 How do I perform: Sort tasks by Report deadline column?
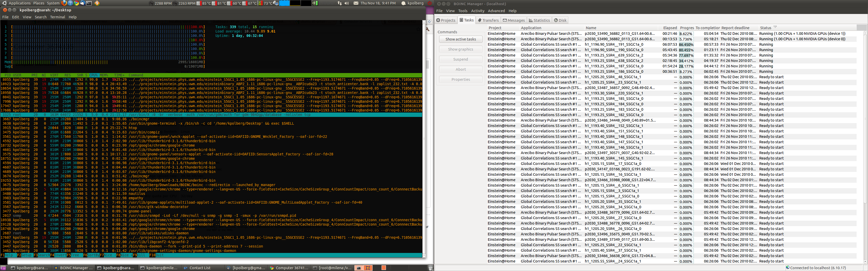tap(735, 28)
